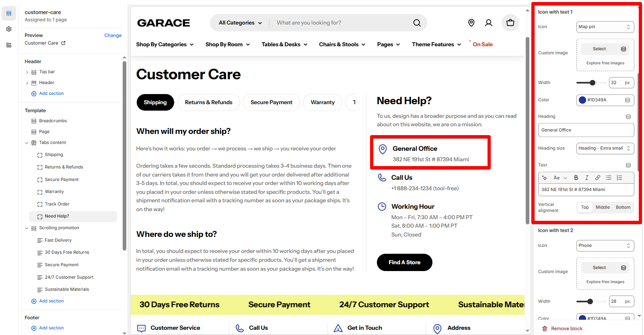The width and height of the screenshot is (644, 335).
Task: Click the dynamic source icon next to Heading
Action: 628,117
